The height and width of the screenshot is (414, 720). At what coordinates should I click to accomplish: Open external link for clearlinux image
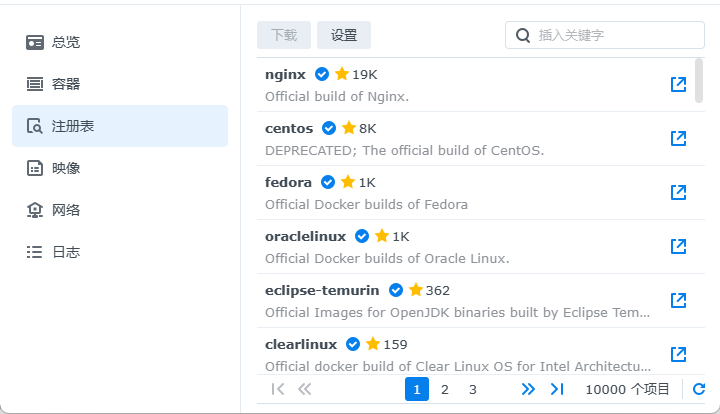pos(678,354)
